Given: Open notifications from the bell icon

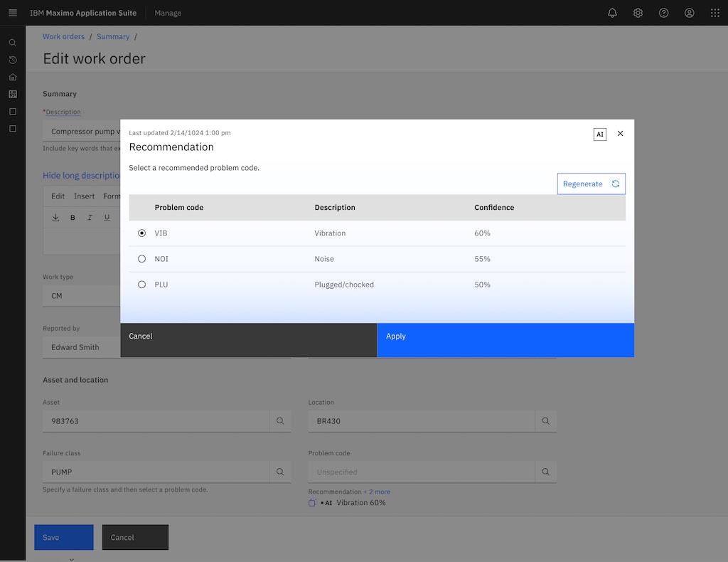Looking at the screenshot, I should click(612, 12).
